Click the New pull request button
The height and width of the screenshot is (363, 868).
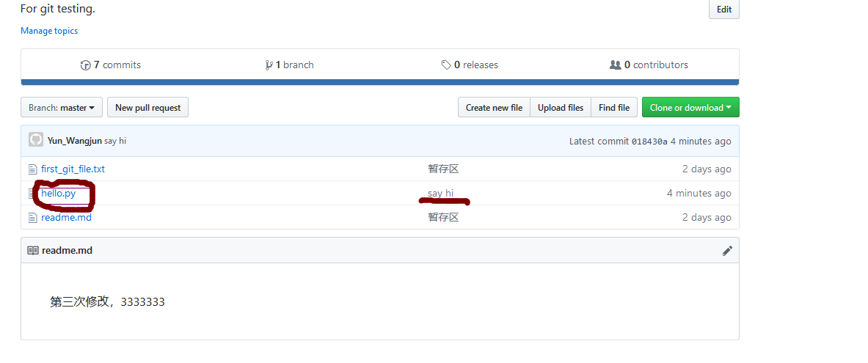tap(147, 107)
